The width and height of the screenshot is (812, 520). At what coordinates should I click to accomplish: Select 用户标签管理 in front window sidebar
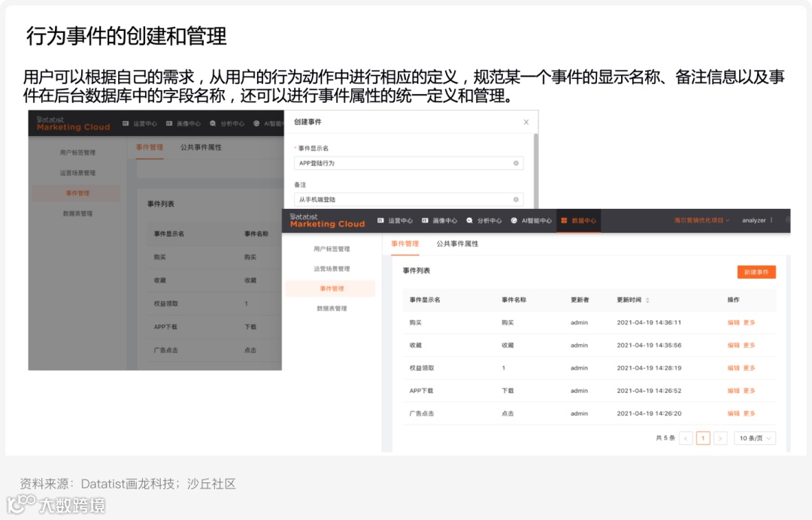pos(332,249)
